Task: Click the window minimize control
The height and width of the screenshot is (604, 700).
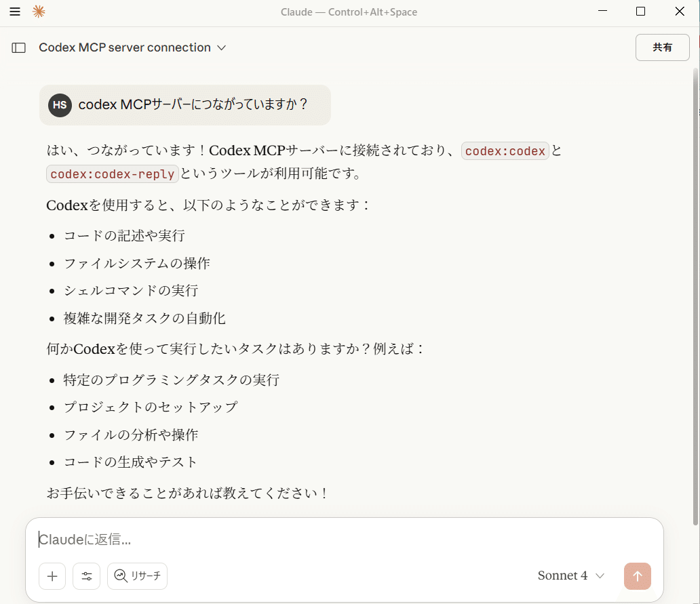Action: coord(602,12)
